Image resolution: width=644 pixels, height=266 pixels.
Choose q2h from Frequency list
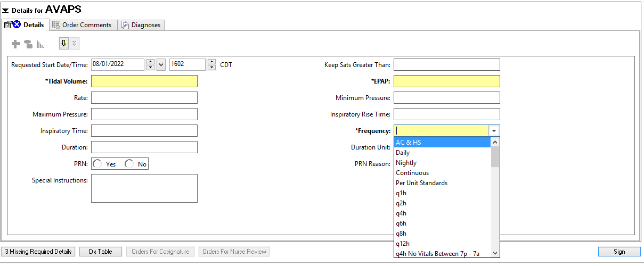tap(442, 203)
